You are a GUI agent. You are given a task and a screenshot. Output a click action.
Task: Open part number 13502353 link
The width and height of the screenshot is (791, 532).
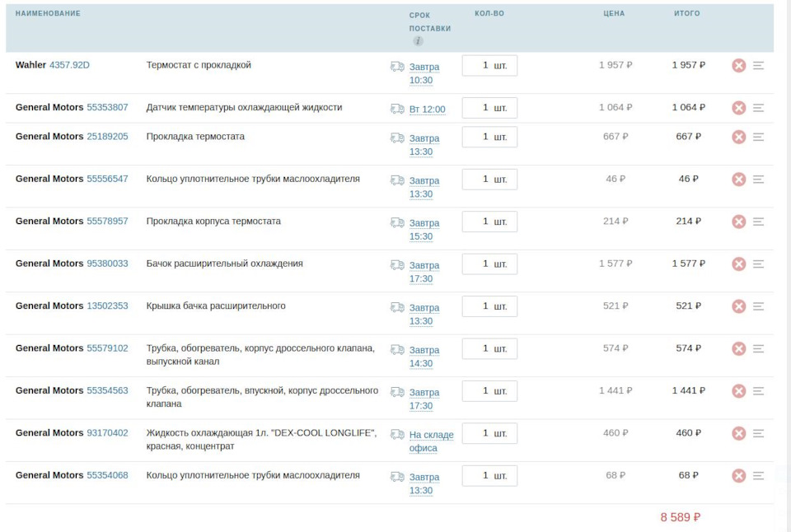pyautogui.click(x=107, y=306)
